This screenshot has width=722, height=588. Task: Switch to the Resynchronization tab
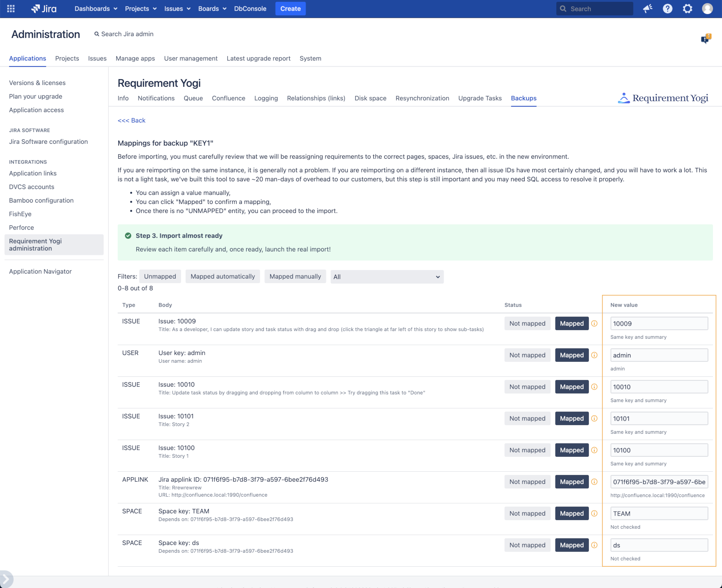(x=422, y=98)
